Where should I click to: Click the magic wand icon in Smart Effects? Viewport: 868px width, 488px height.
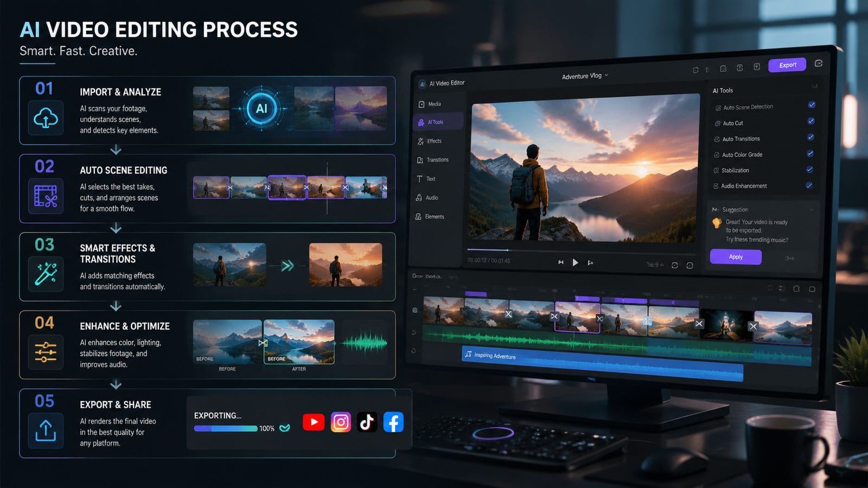46,274
